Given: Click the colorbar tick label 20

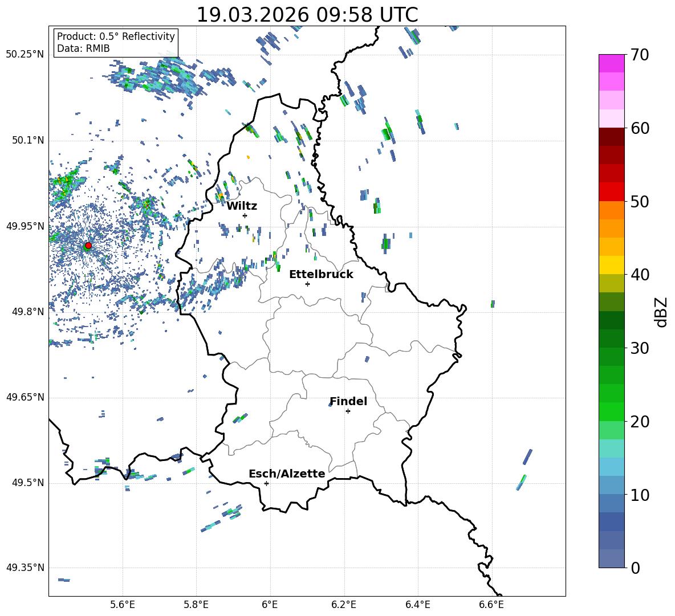Looking at the screenshot, I should point(640,422).
